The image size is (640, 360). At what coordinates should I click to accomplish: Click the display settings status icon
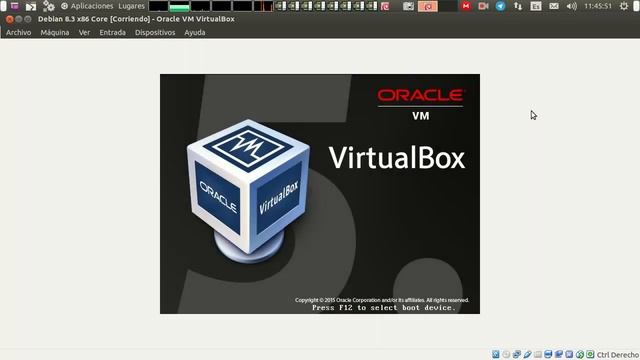point(548,354)
